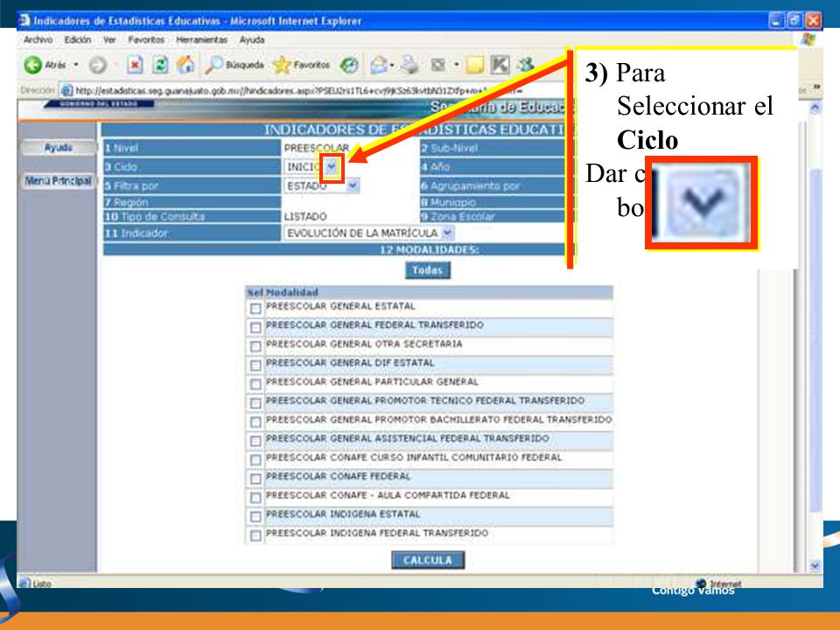Open dropdown arrow next to Atrás

point(76,65)
